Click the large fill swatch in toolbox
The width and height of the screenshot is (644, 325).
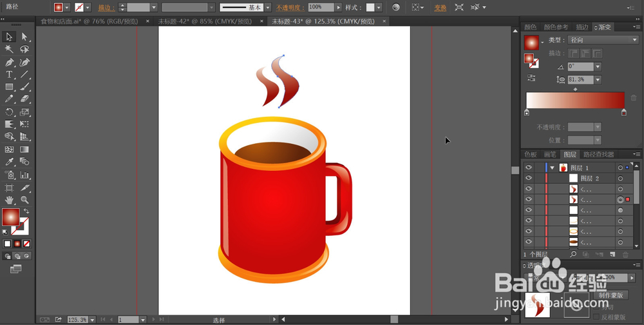(x=11, y=217)
